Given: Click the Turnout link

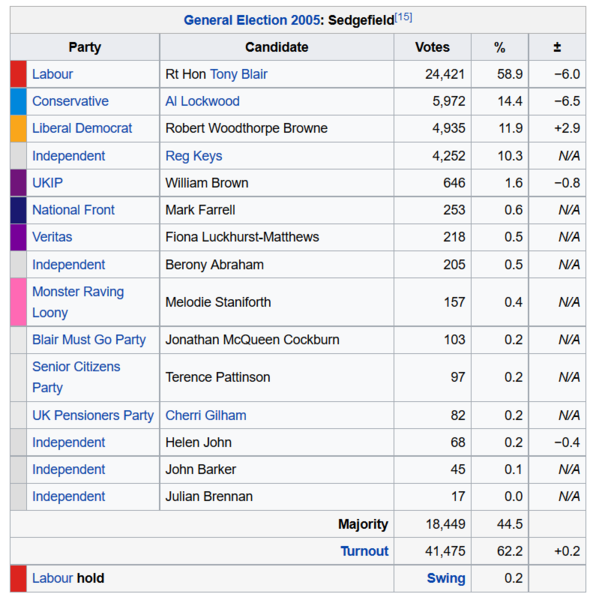Looking at the screenshot, I should 365,551.
